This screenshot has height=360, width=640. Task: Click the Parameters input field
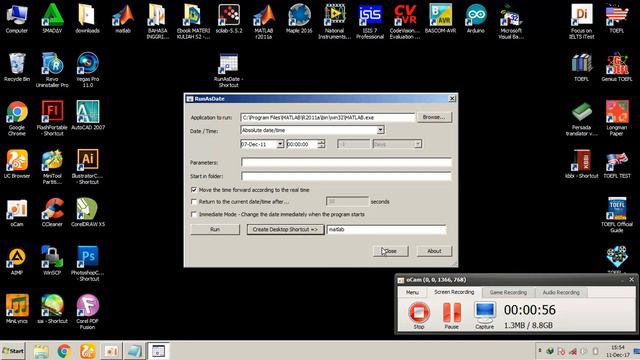[x=346, y=162]
